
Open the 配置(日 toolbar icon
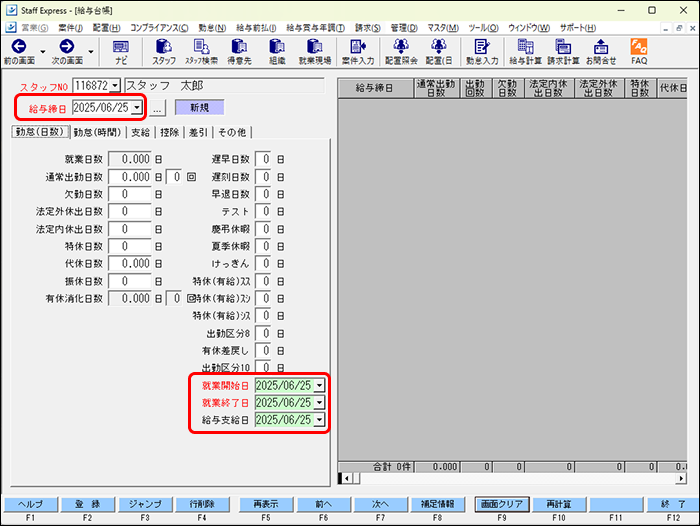click(x=438, y=52)
